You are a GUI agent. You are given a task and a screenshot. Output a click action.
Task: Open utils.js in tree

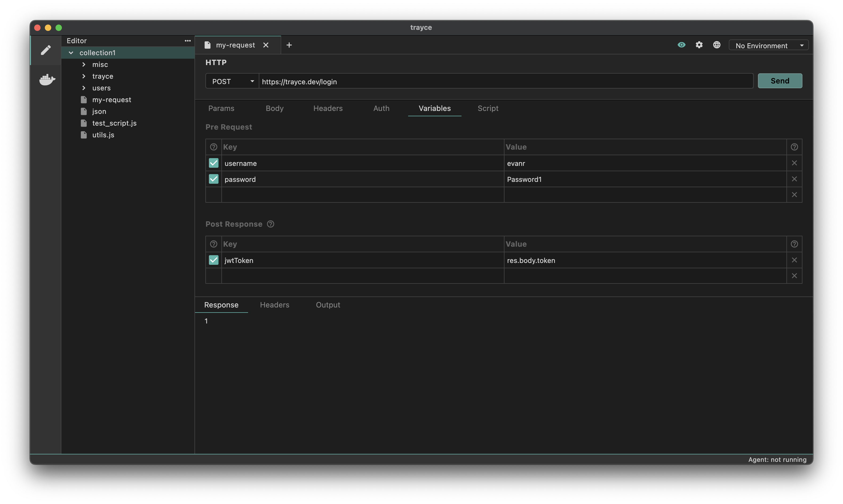pos(103,135)
